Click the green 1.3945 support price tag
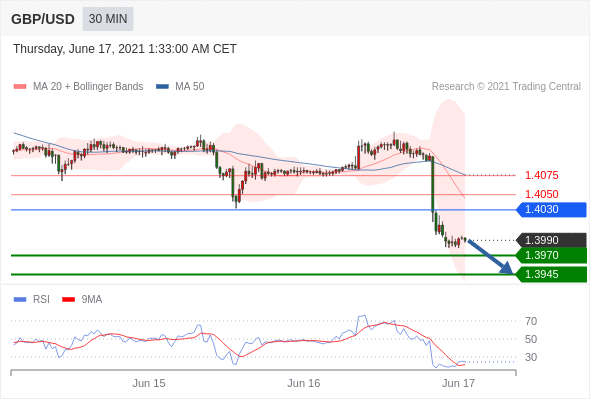 pos(551,274)
